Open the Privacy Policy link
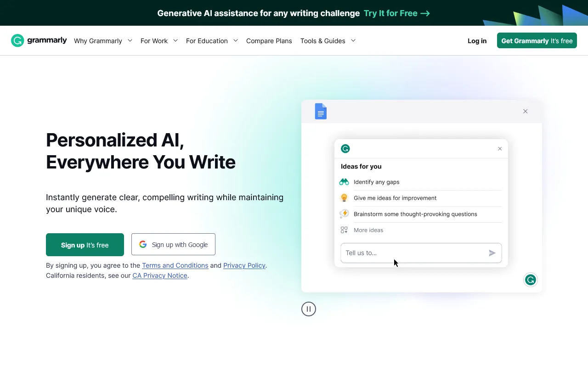 point(244,265)
